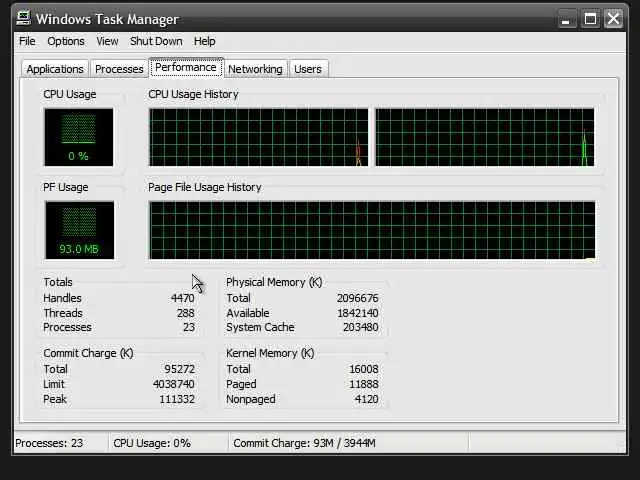This screenshot has height=480, width=640.
Task: Click the 'Nonpaged' label
Action: click(x=251, y=399)
